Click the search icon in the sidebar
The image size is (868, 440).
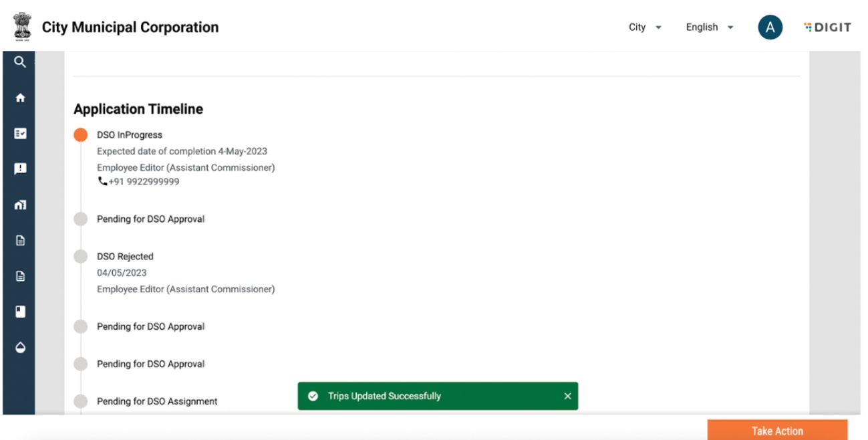click(x=20, y=62)
